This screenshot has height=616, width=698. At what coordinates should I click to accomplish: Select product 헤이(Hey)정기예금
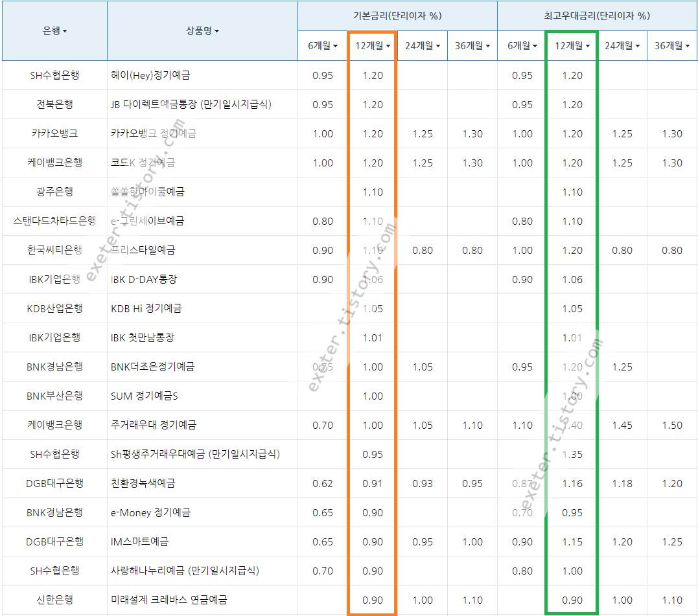[150, 75]
